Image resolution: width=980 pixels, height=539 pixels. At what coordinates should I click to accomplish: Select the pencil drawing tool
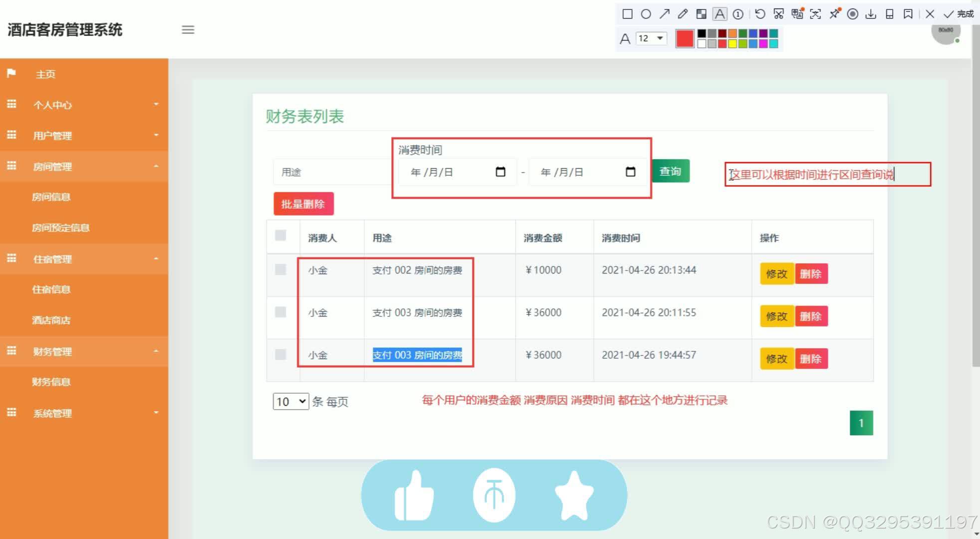(x=683, y=14)
